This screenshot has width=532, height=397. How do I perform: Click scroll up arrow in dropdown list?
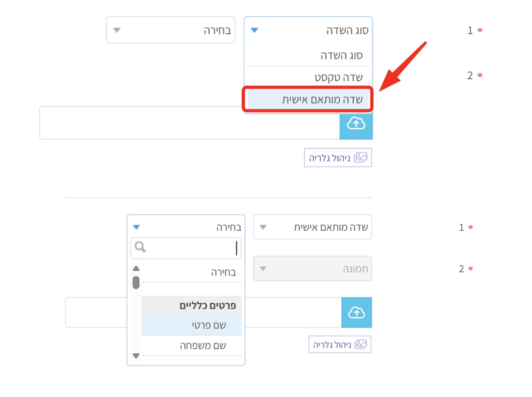tap(136, 268)
